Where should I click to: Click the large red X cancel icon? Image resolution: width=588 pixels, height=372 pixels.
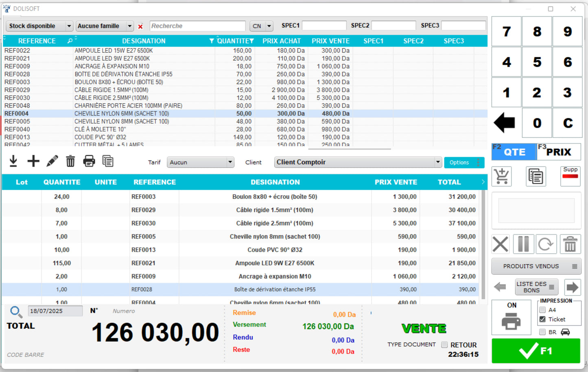pyautogui.click(x=500, y=244)
